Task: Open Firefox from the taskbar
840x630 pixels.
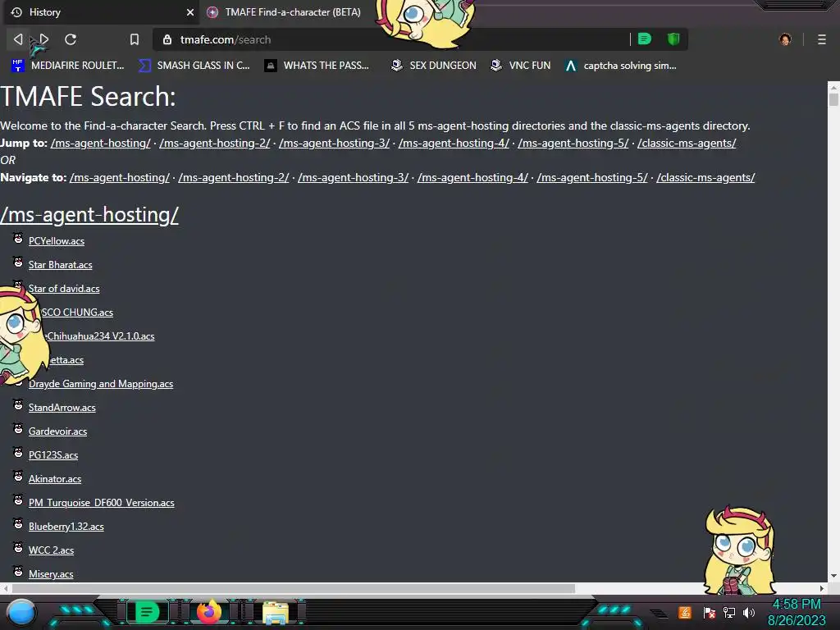Action: pyautogui.click(x=209, y=612)
